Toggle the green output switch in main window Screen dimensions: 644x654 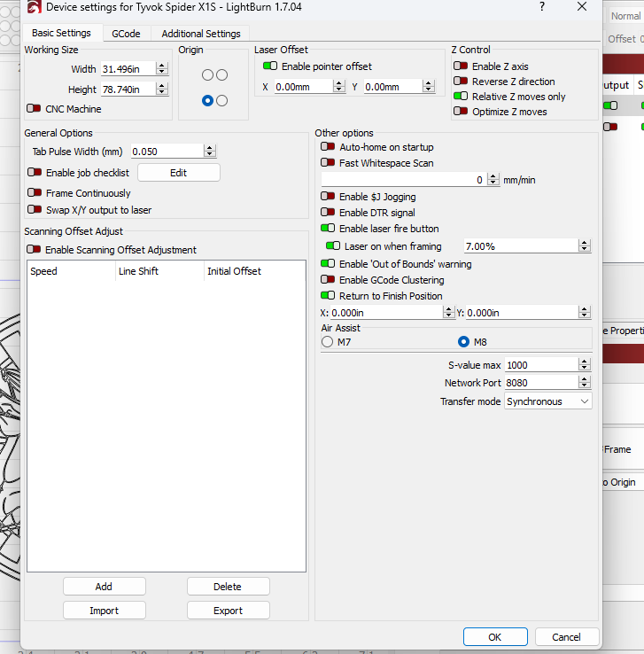(x=610, y=105)
